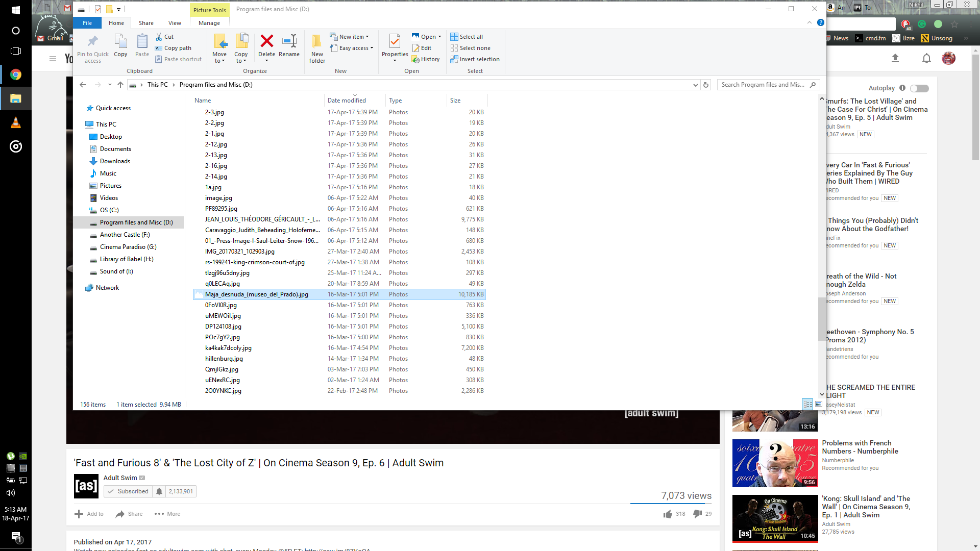This screenshot has width=980, height=551.
Task: Open the File menu tab
Action: click(87, 23)
